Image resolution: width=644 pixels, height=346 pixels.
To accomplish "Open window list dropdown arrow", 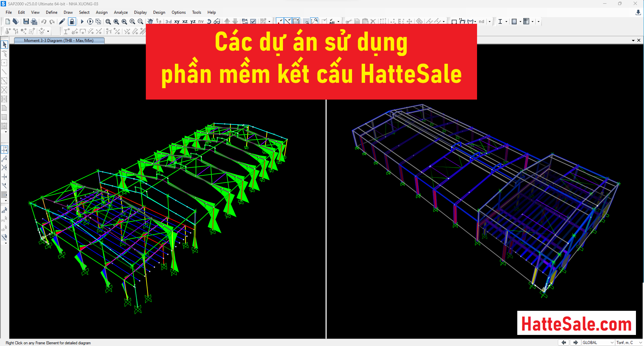I will 633,41.
